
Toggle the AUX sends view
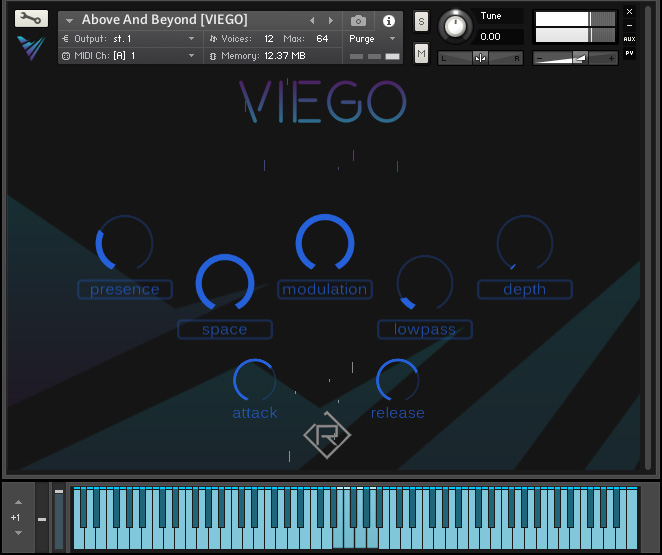tap(629, 39)
